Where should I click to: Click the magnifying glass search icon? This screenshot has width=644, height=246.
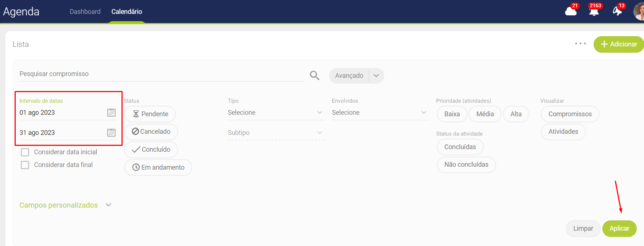pos(315,75)
